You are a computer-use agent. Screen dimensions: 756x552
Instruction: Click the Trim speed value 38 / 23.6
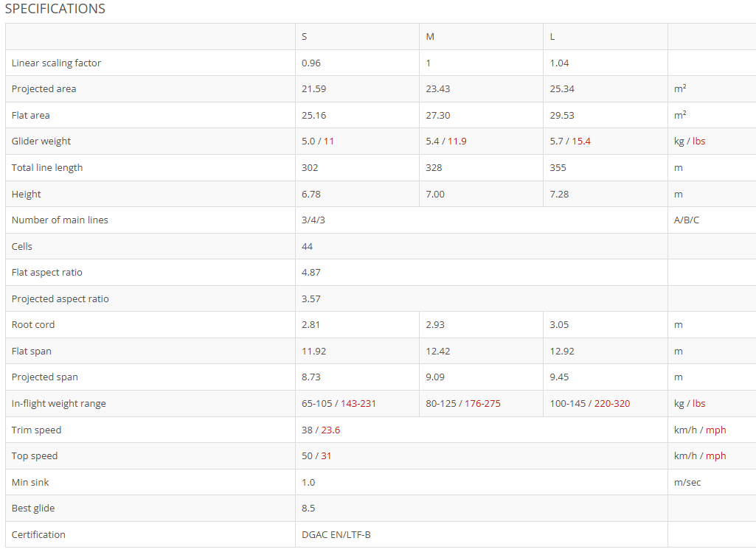pos(321,430)
